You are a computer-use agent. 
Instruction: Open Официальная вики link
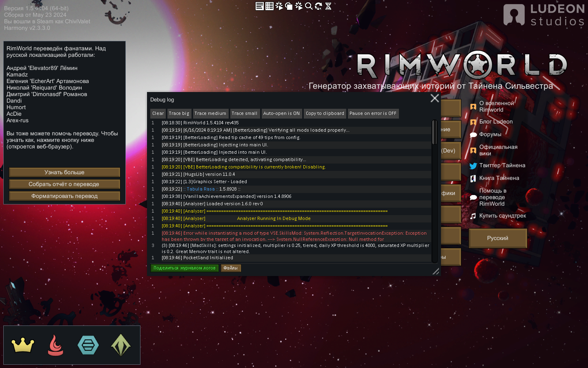point(498,150)
